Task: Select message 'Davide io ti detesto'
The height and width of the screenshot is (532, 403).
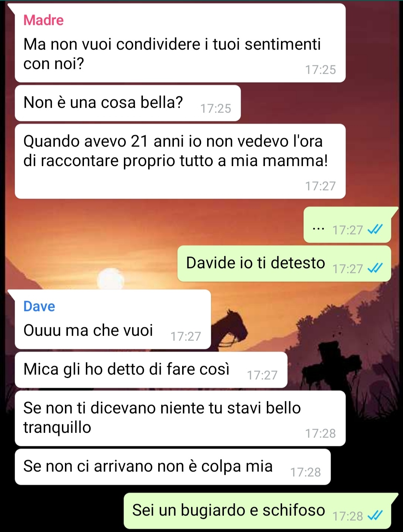Action: click(x=284, y=263)
